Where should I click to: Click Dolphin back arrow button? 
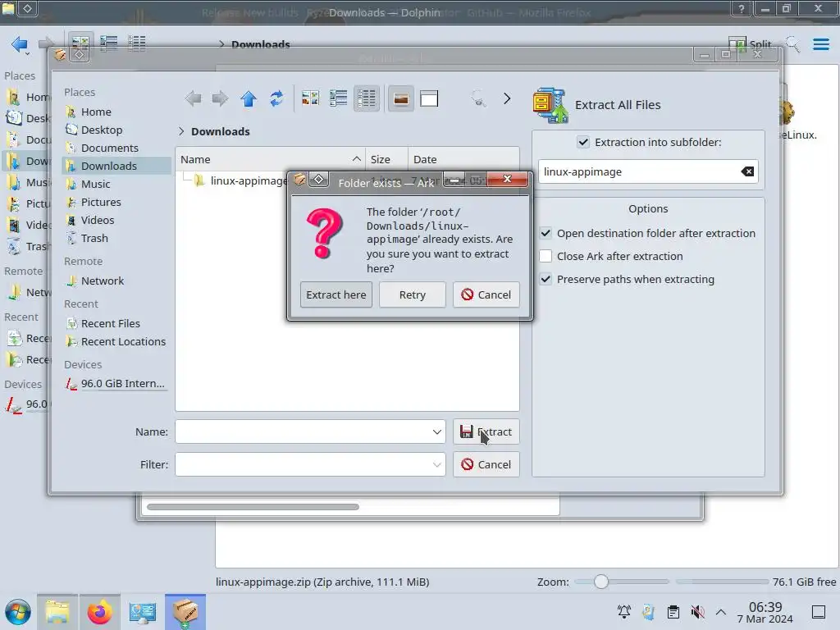coord(20,44)
